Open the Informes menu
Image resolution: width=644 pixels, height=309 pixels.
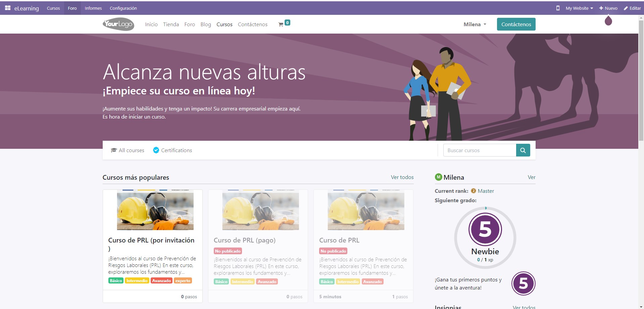[93, 8]
